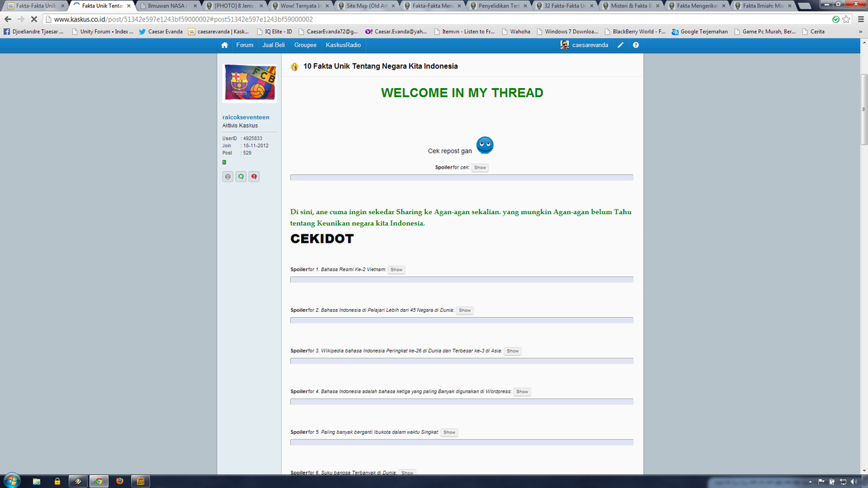Open raicokseventeen's avatar image
The image size is (868, 488).
[x=250, y=83]
